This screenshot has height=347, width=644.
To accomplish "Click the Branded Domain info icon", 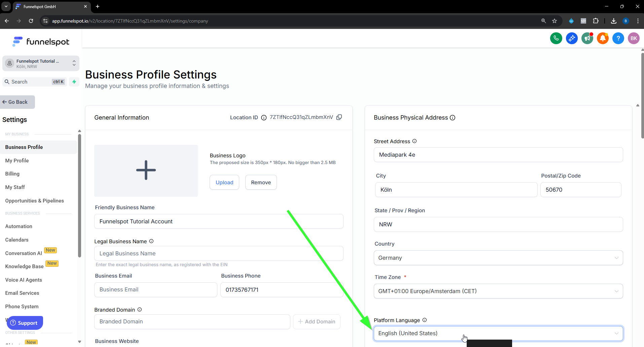I will pos(140,310).
